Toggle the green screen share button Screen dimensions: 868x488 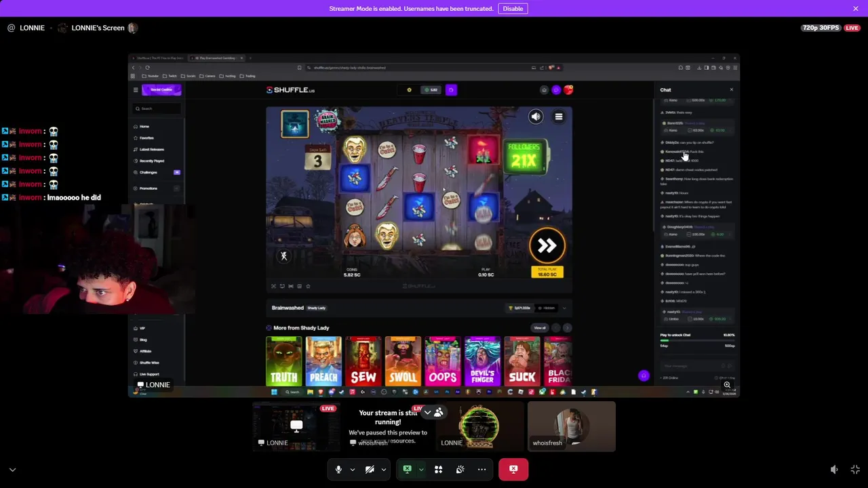coord(407,469)
